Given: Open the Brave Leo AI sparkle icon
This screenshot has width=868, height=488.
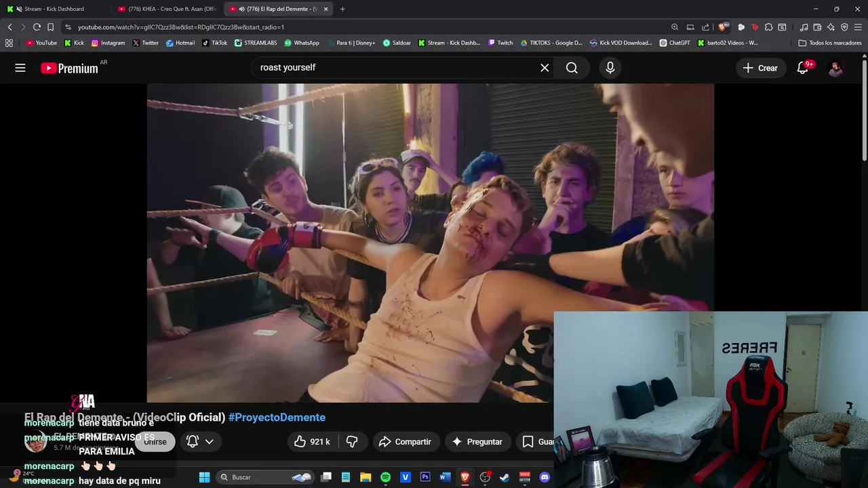Looking at the screenshot, I should click(x=831, y=27).
